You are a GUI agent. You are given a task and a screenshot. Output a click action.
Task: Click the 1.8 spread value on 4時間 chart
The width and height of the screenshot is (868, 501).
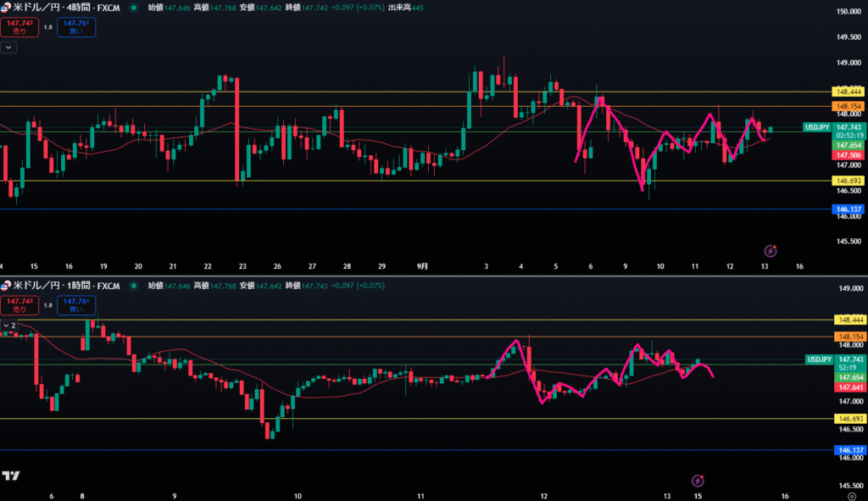point(48,27)
